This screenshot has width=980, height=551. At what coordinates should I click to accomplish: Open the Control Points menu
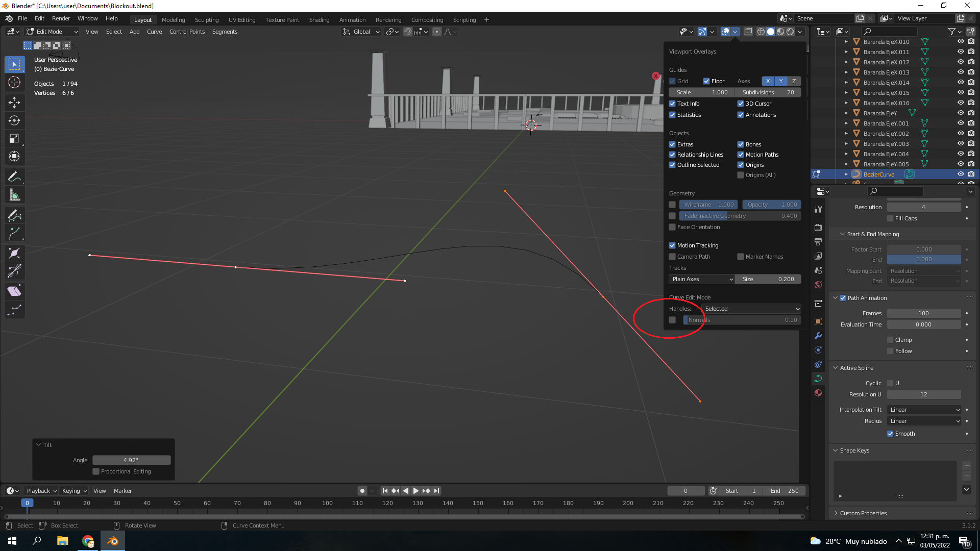pos(187,32)
